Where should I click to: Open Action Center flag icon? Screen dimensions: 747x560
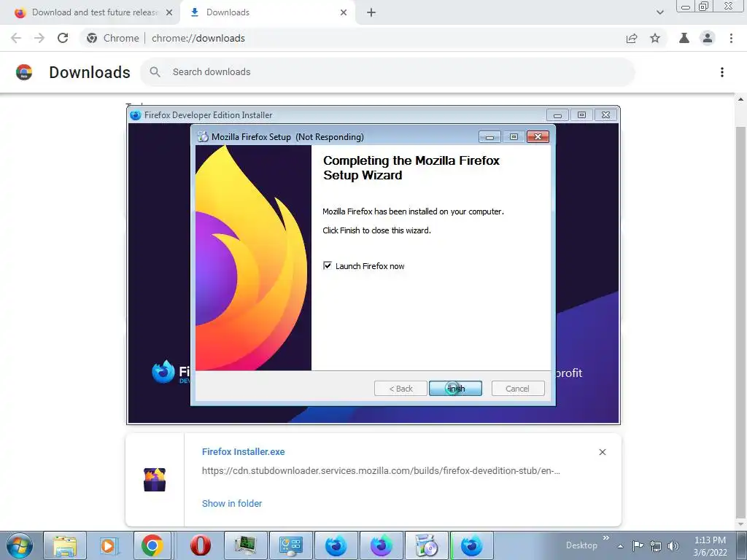(638, 545)
